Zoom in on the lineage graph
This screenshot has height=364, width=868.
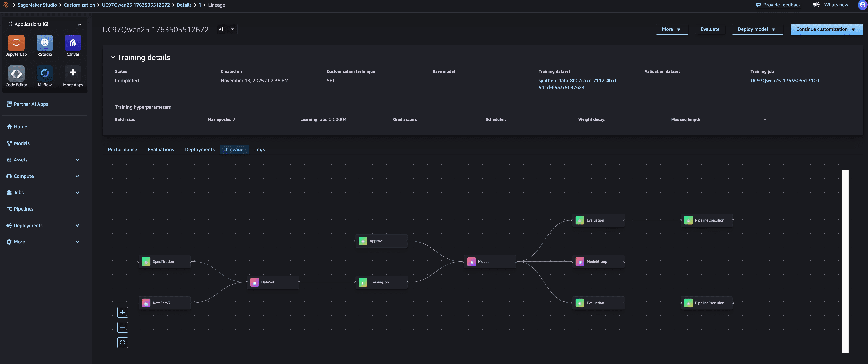click(x=122, y=312)
